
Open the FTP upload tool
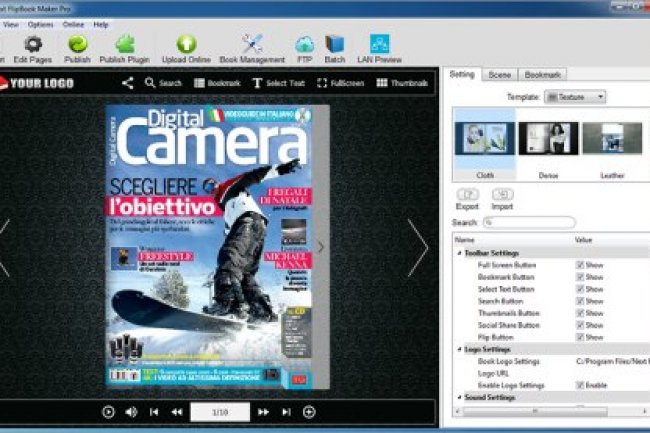305,49
